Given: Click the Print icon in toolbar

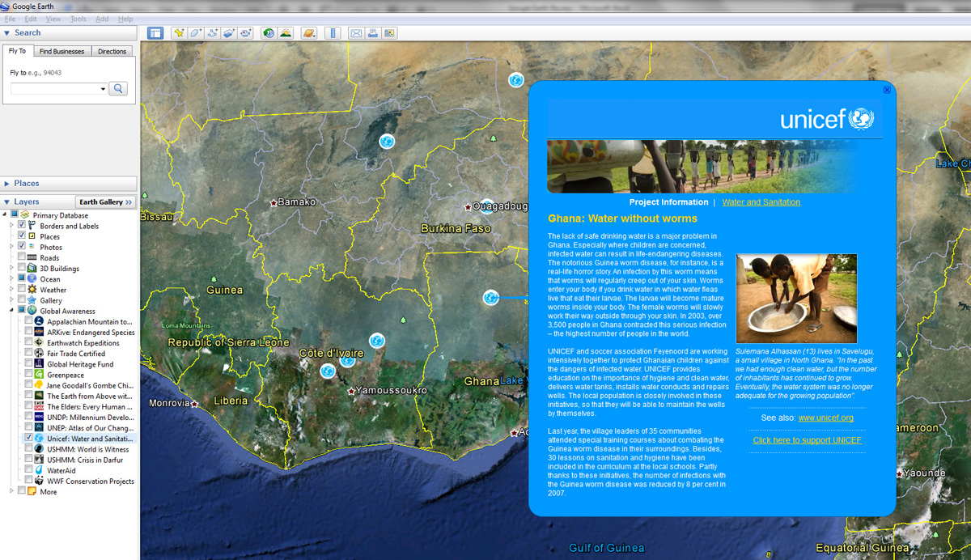Looking at the screenshot, I should click(372, 33).
